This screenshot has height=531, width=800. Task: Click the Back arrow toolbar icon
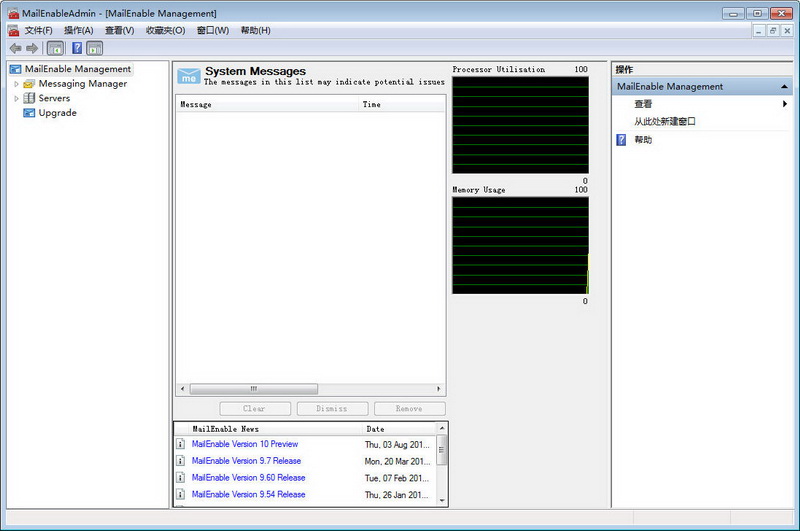(x=15, y=48)
